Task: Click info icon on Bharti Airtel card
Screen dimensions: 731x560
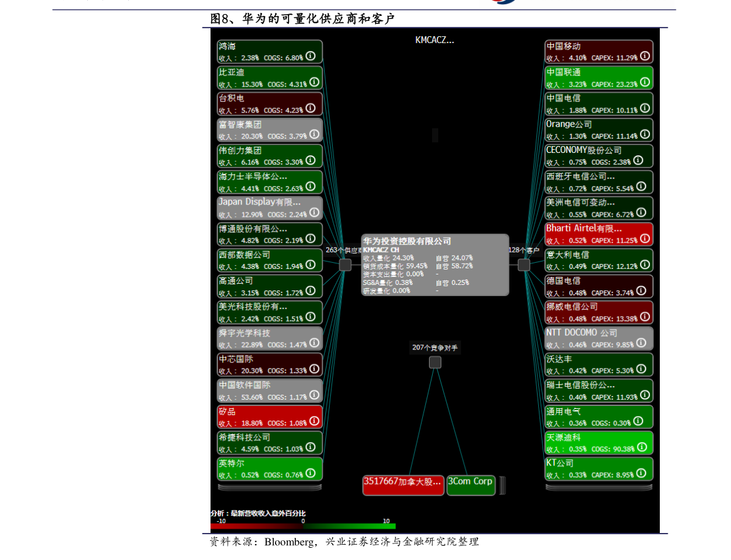Action: (x=644, y=238)
